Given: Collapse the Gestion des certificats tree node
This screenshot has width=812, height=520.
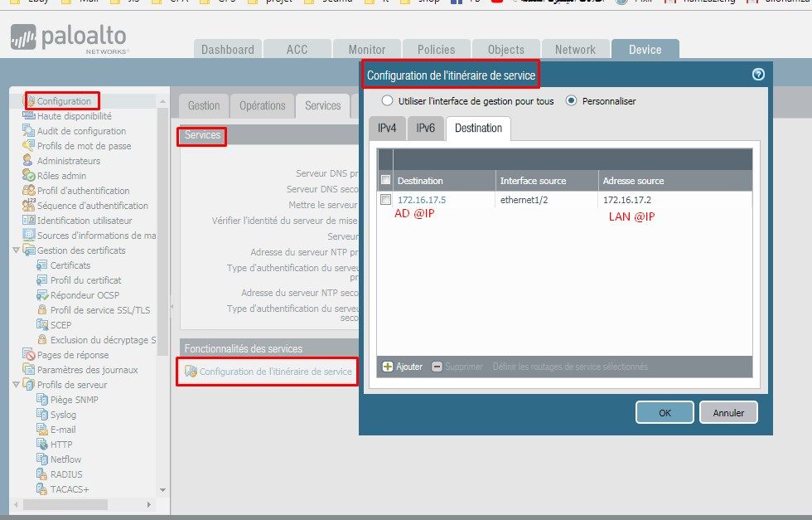Looking at the screenshot, I should pyautogui.click(x=16, y=250).
